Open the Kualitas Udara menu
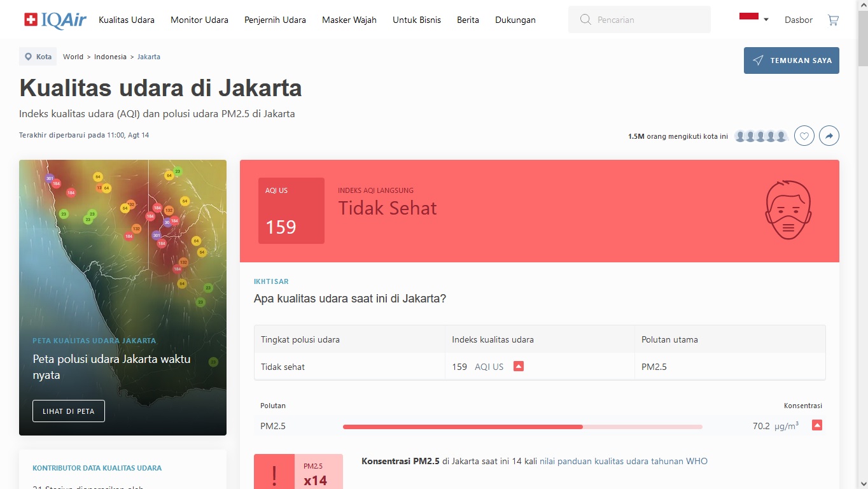Image resolution: width=868 pixels, height=489 pixels. [x=127, y=20]
